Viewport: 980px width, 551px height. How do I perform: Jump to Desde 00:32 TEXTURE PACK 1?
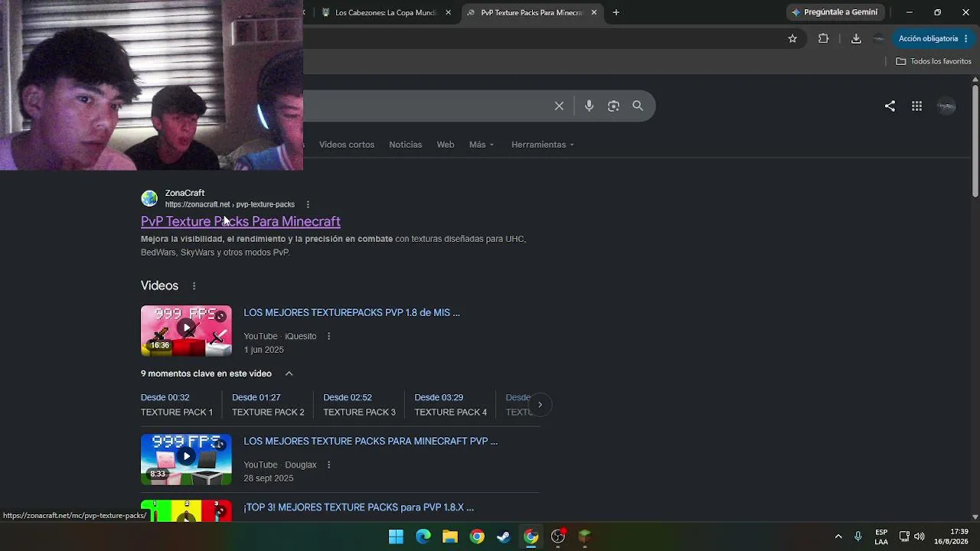(x=177, y=405)
